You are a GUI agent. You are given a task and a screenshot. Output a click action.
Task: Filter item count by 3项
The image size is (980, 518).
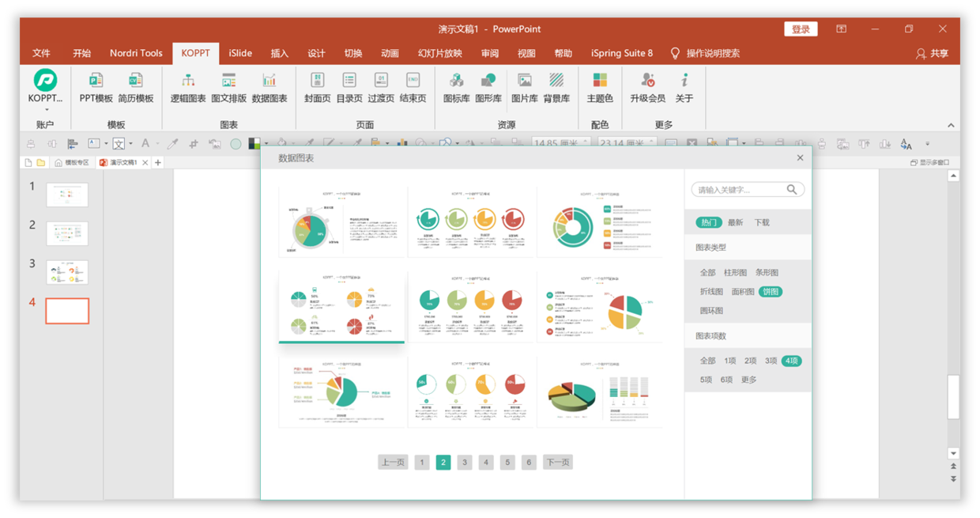(771, 361)
